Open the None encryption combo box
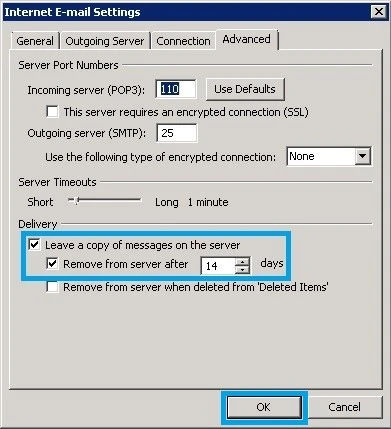Screen dimensions: 391x429 point(329,156)
